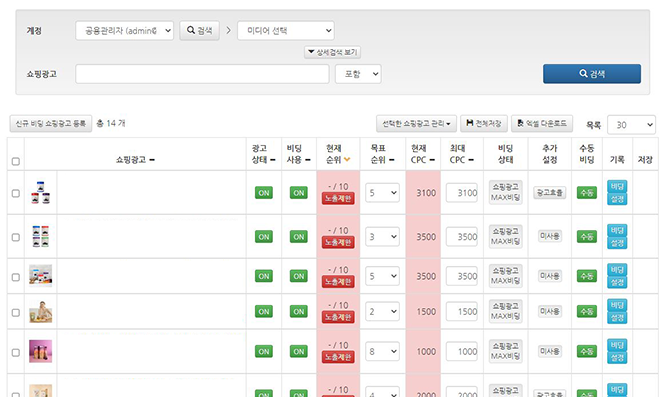Open target rank dropdown showing 8
This screenshot has height=397, width=663.
(x=382, y=351)
